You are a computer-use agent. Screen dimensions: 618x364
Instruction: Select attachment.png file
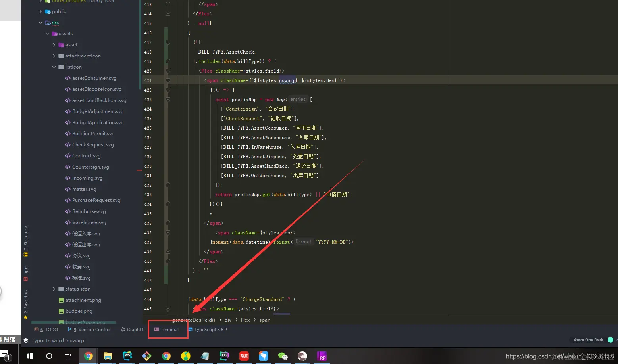click(80, 300)
